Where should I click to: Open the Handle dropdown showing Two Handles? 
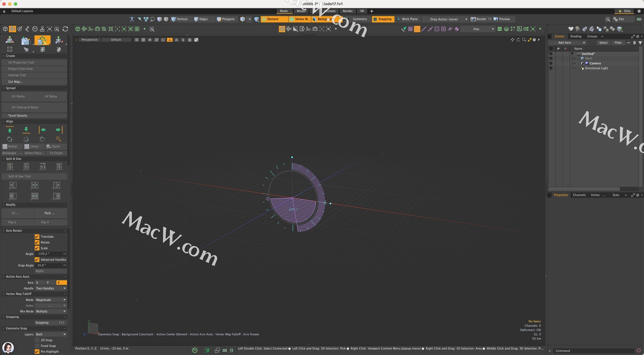51,289
